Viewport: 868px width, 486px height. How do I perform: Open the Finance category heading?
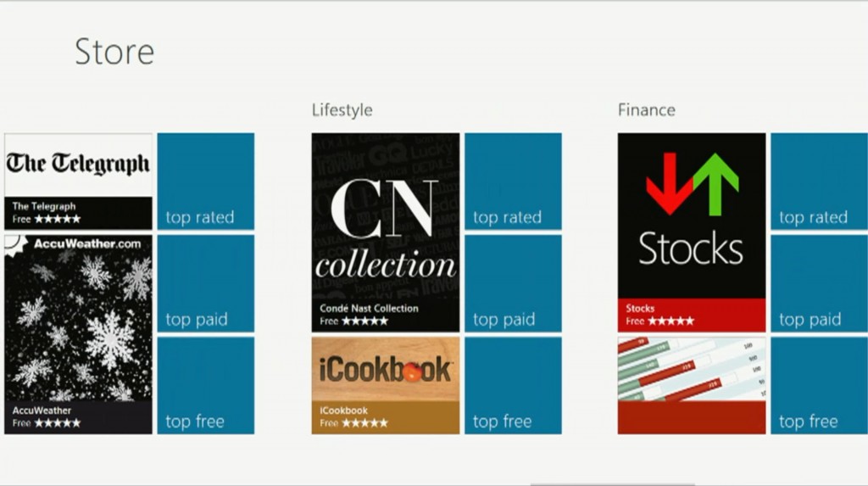coord(647,109)
